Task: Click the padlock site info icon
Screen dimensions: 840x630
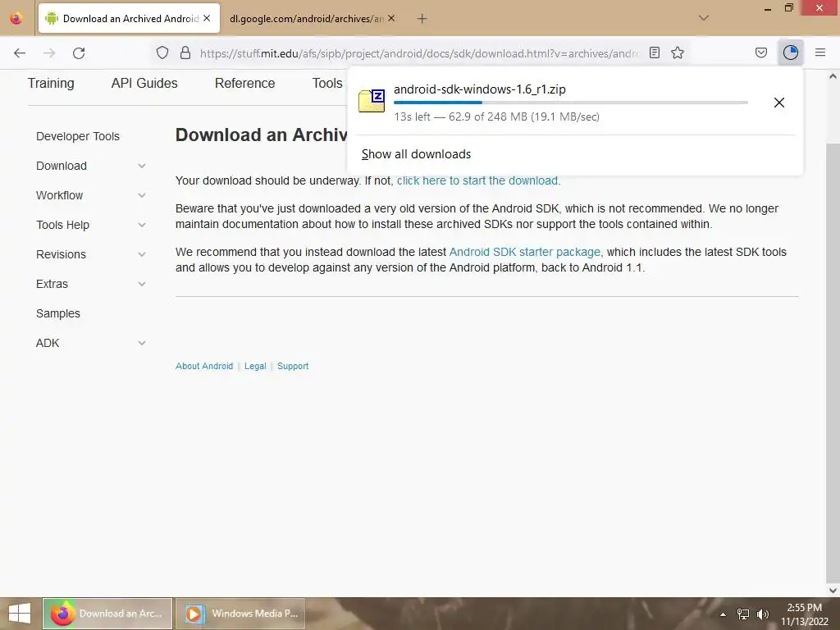Action: (185, 52)
